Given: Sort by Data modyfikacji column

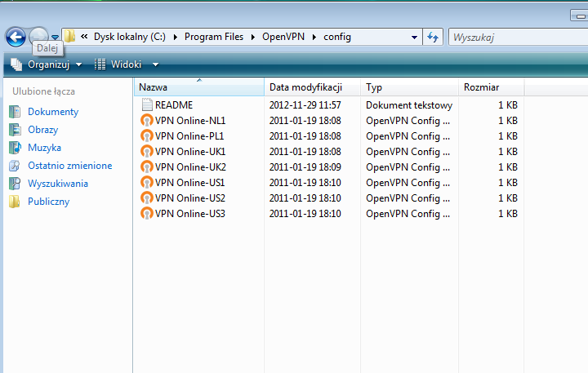Looking at the screenshot, I should tap(312, 87).
